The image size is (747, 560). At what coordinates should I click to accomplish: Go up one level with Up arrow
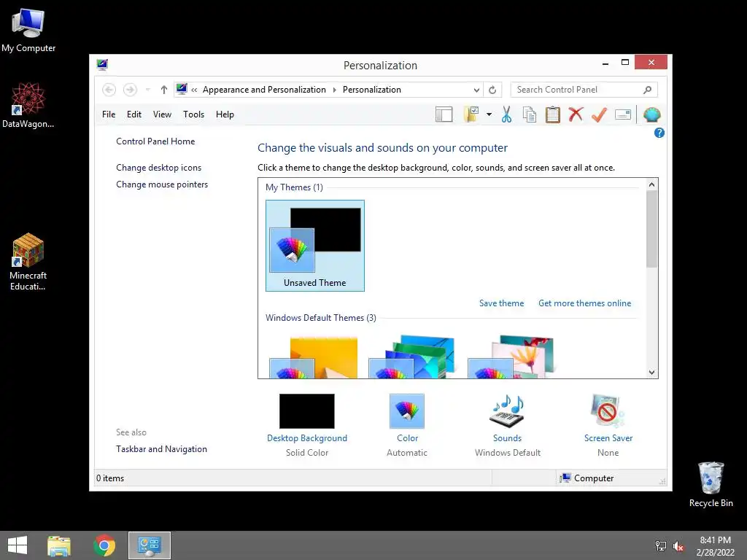tap(164, 90)
